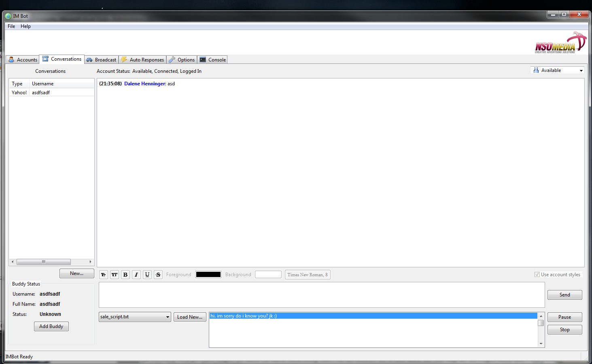Screen dimensions: 592x364
Task: Switch to the Options tab
Action: pyautogui.click(x=182, y=59)
